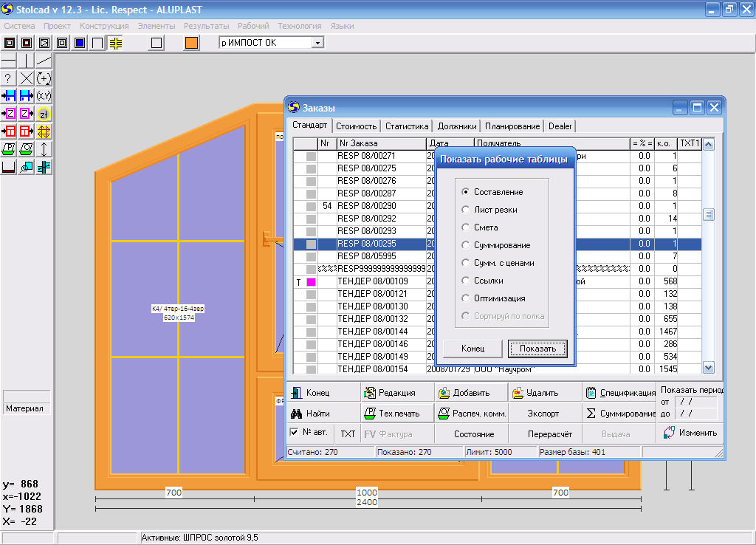Open the (X,Y) coordinates tool
The width and height of the screenshot is (756, 545).
[44, 96]
